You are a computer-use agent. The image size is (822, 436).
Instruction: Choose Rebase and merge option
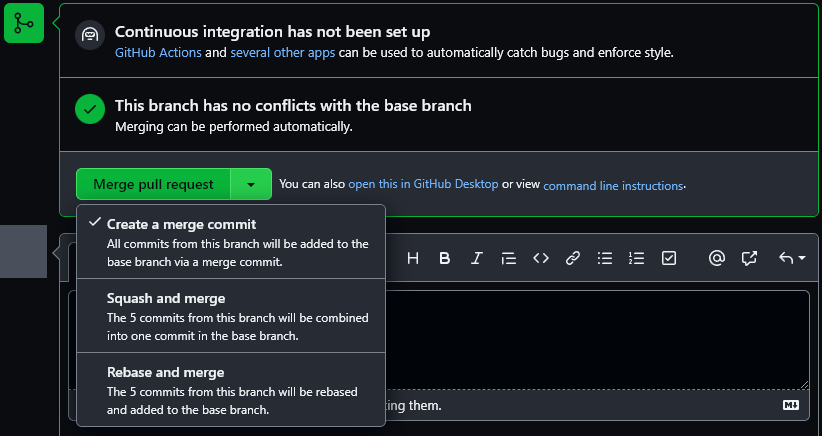click(x=231, y=389)
